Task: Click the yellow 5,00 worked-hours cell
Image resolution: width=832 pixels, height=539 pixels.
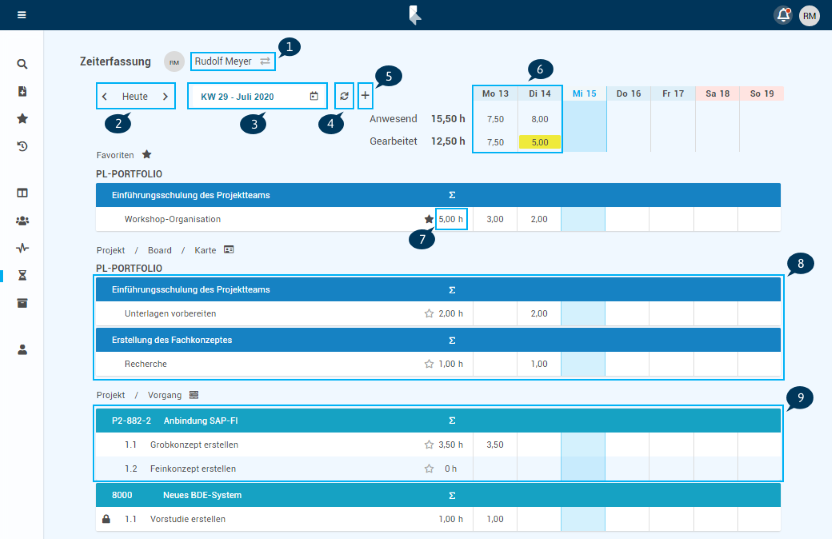Action: (x=539, y=142)
